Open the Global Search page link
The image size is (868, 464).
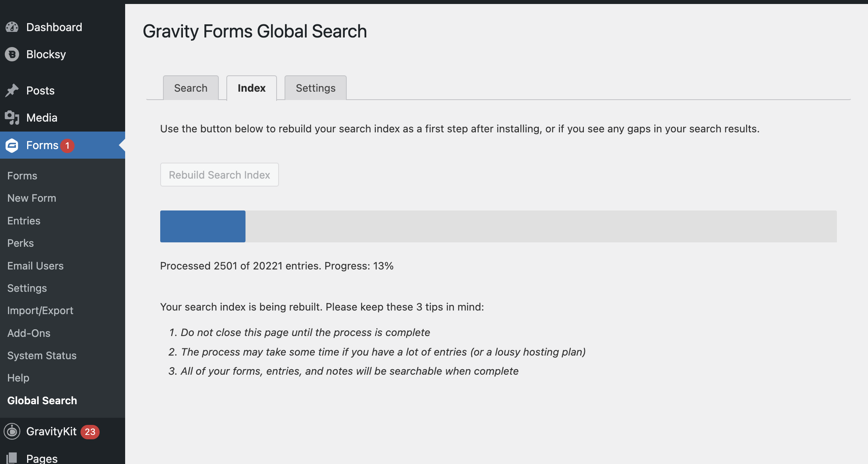click(x=42, y=400)
